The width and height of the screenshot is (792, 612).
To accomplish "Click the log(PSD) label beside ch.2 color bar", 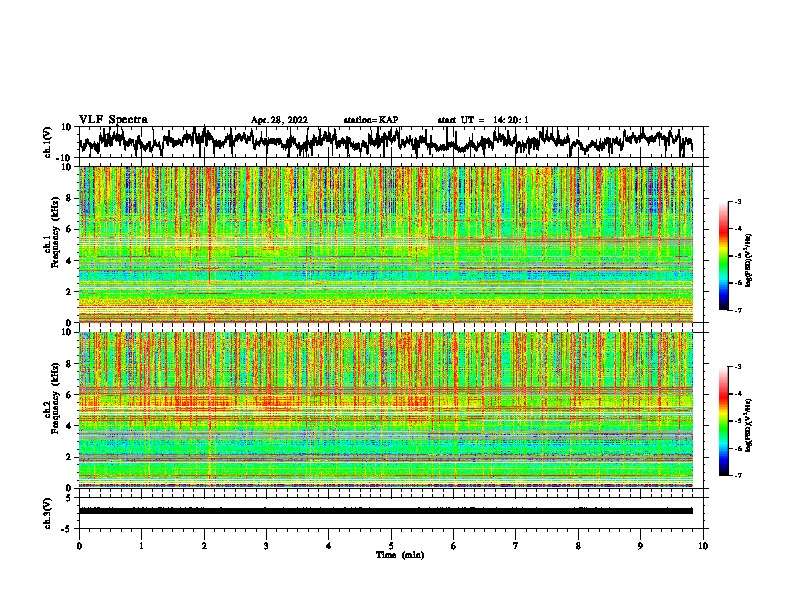I will [749, 424].
